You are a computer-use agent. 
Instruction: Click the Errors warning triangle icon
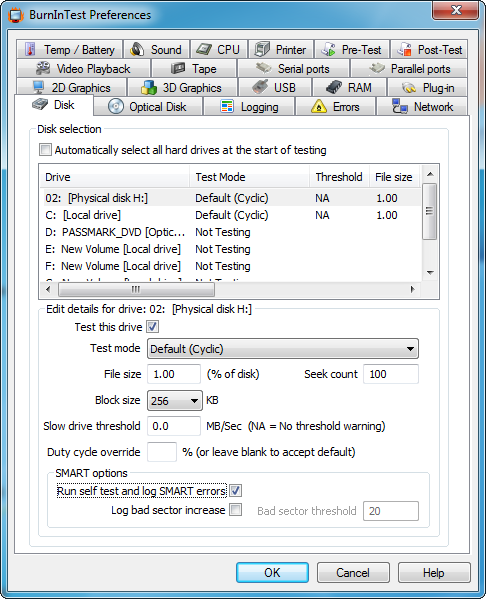point(319,107)
